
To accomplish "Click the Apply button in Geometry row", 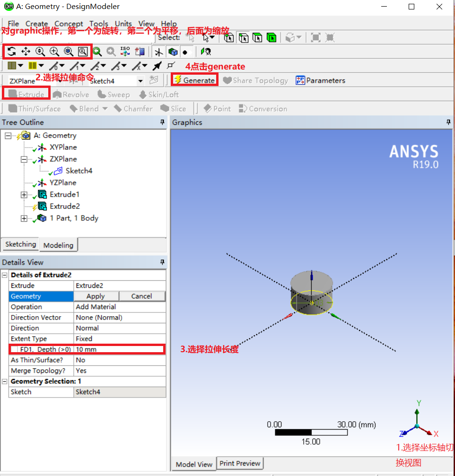I will click(96, 296).
